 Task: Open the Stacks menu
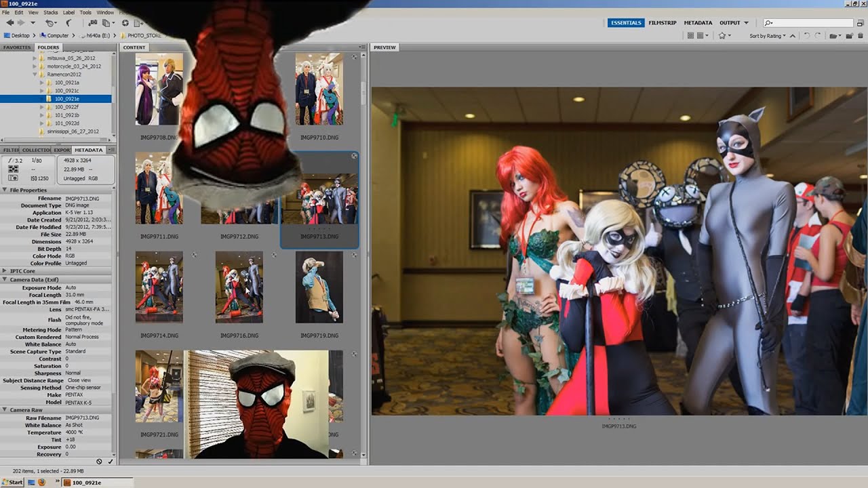pos(50,12)
